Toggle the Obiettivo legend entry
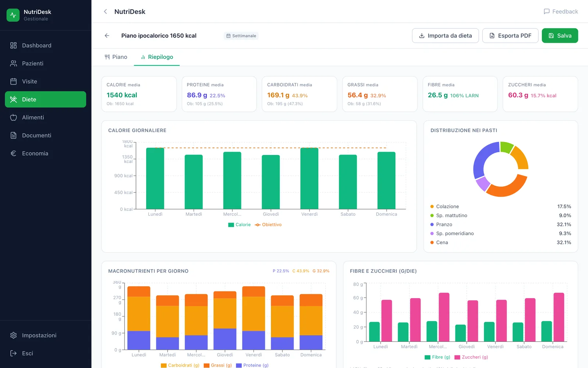 pyautogui.click(x=268, y=225)
